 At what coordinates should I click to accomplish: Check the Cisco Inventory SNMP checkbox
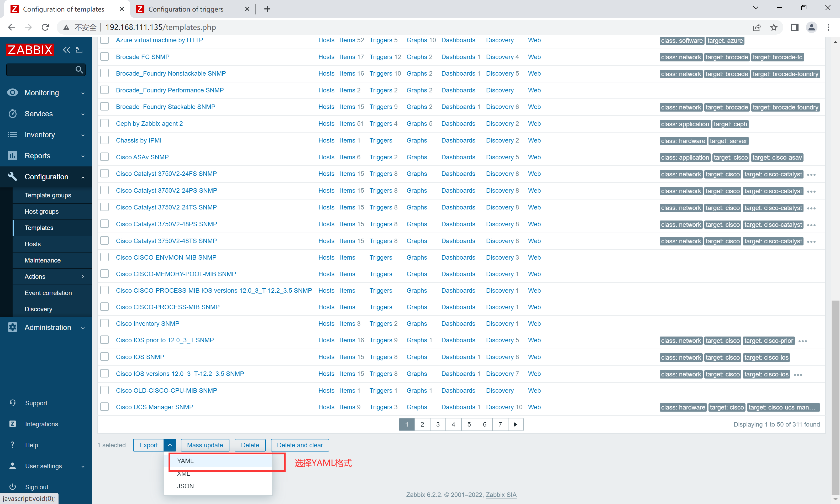104,323
